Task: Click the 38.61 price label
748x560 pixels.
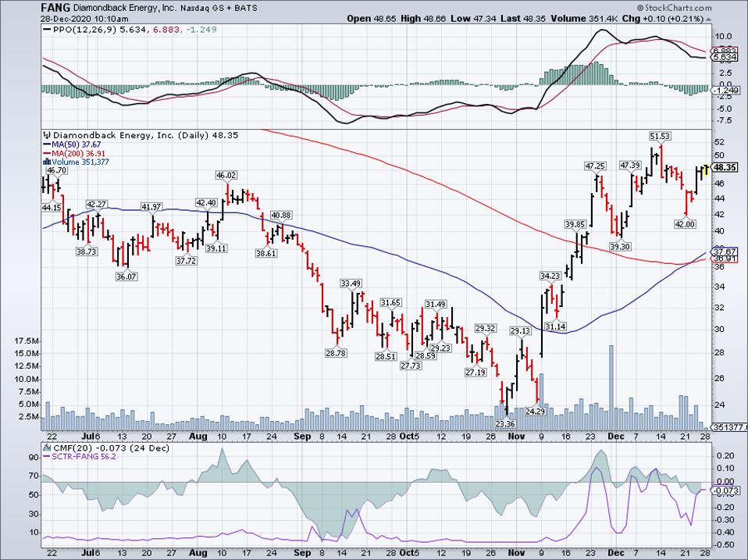Action: [265, 253]
